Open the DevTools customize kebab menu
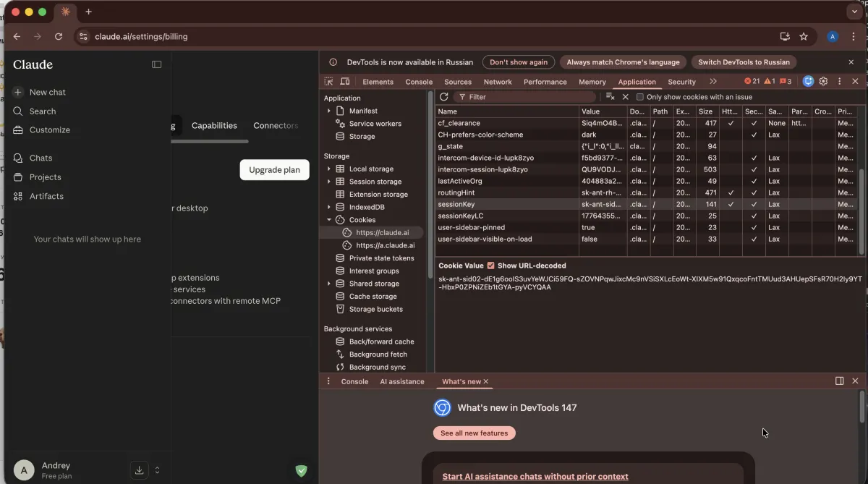Image resolution: width=868 pixels, height=484 pixels. (839, 82)
